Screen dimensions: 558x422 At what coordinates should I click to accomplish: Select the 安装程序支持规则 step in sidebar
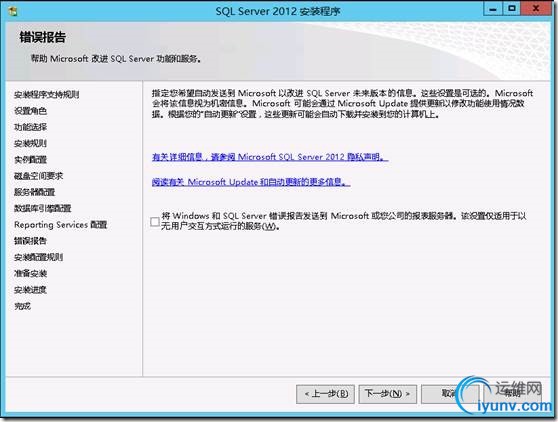click(x=46, y=95)
